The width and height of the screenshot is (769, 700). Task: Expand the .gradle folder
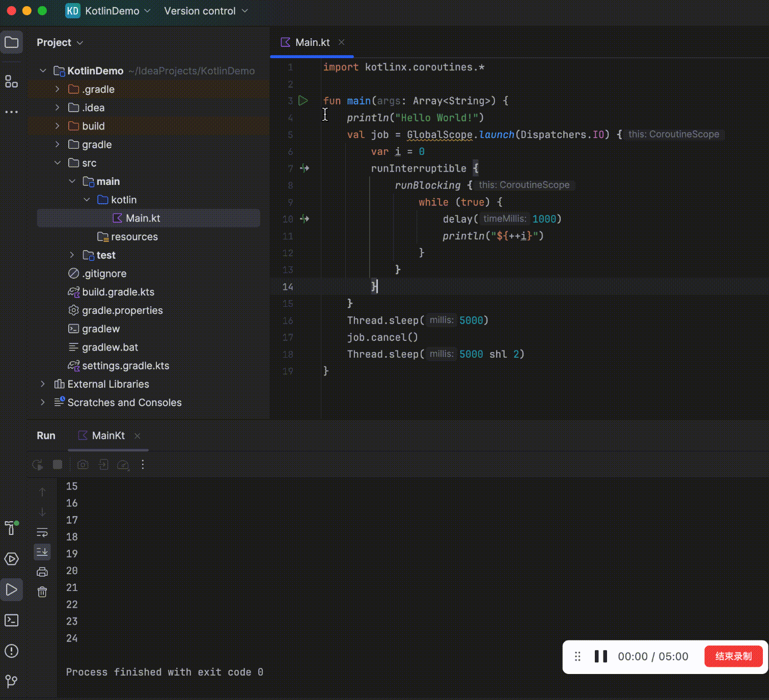58,89
